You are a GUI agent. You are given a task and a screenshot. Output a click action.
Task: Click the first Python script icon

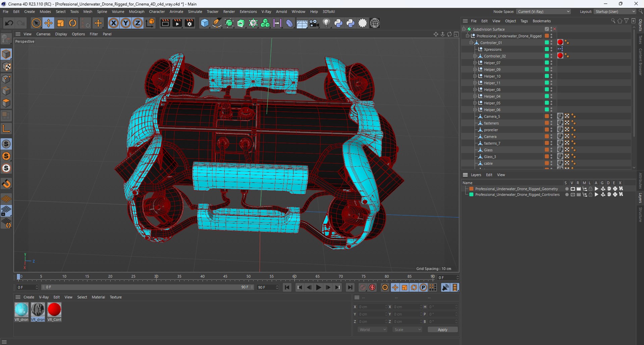(338, 23)
